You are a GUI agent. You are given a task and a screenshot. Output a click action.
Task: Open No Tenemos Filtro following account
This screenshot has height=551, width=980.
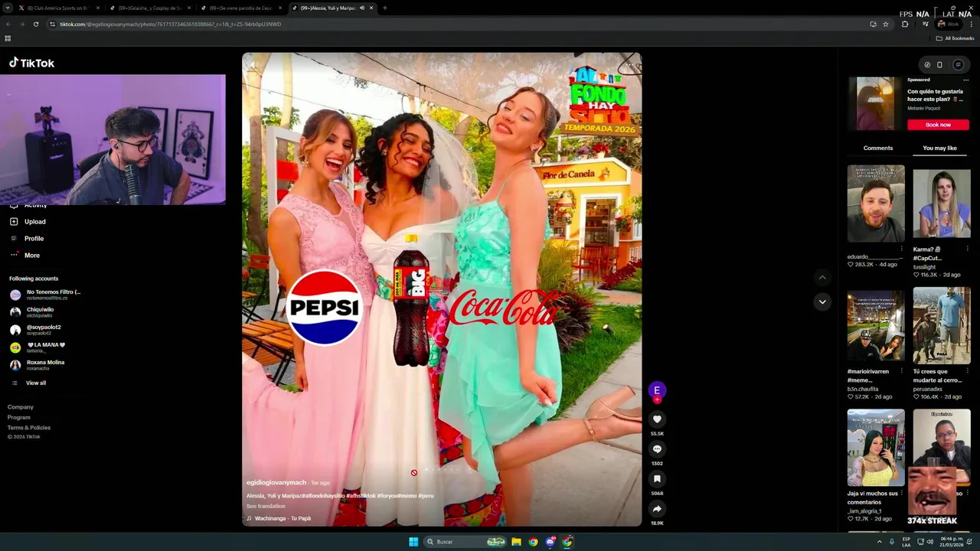46,295
